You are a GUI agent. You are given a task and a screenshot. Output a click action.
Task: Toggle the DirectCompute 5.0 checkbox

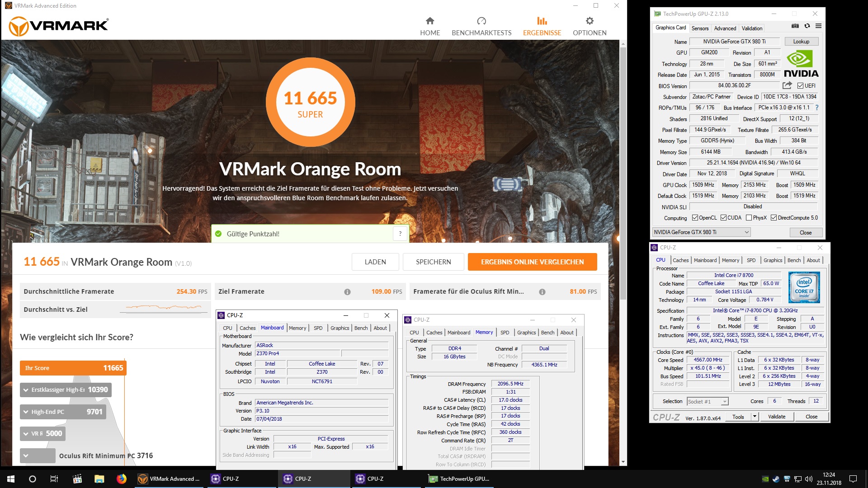pos(774,218)
